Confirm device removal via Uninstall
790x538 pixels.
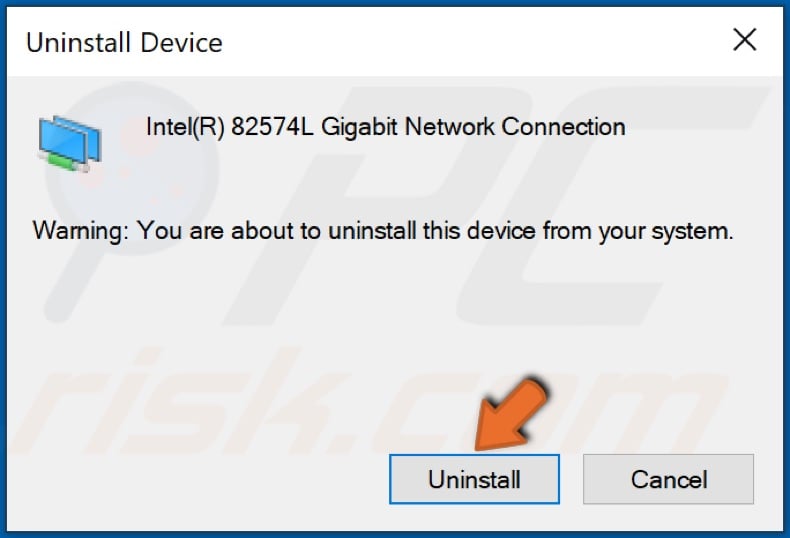click(x=474, y=479)
